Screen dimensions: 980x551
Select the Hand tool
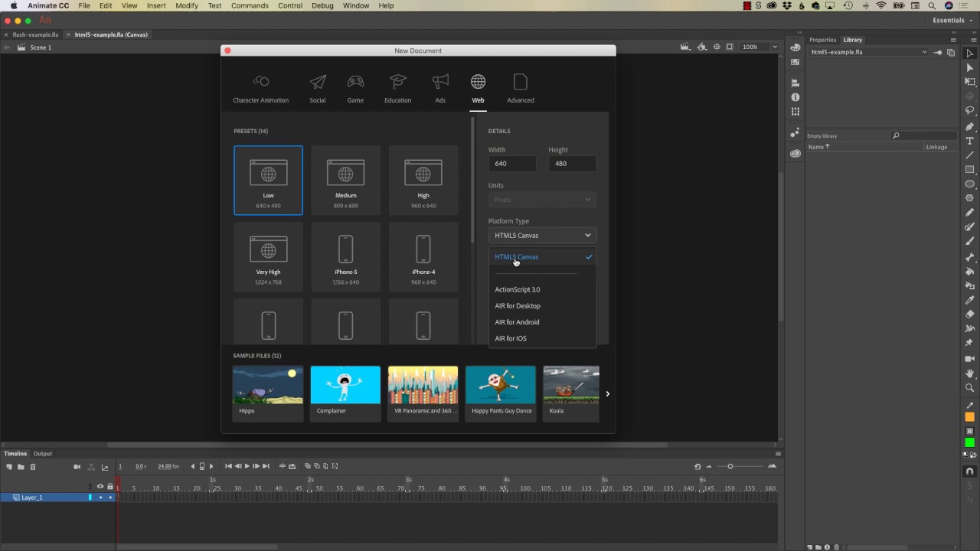[969, 373]
